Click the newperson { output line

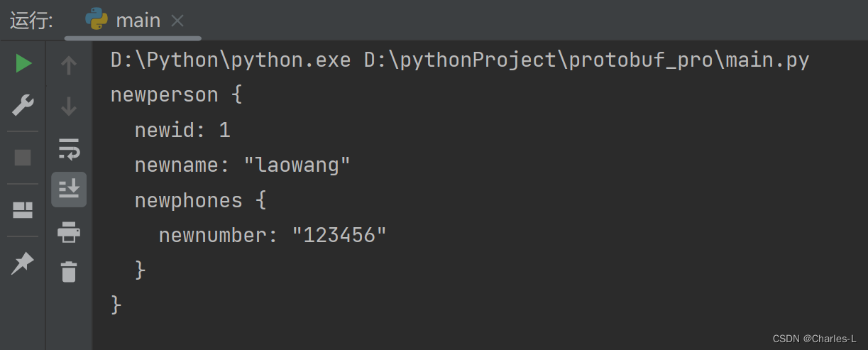177,94
